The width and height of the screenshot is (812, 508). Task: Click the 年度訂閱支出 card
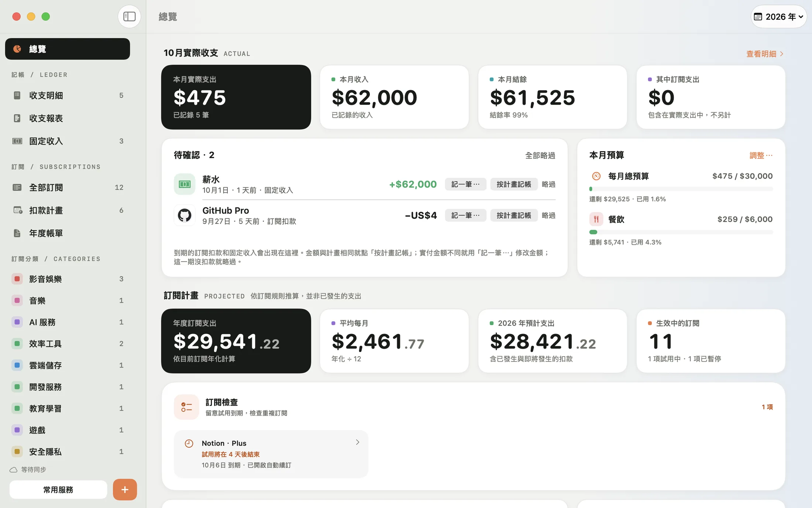point(236,341)
